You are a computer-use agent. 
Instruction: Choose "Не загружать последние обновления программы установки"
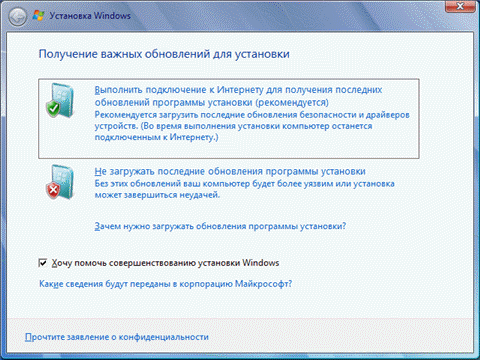coord(230,171)
